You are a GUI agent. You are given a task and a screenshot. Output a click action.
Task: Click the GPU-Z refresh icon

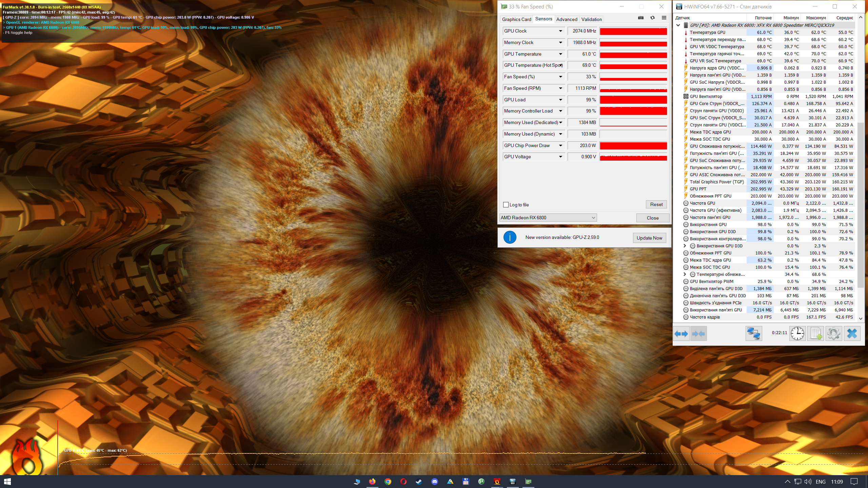(x=652, y=18)
